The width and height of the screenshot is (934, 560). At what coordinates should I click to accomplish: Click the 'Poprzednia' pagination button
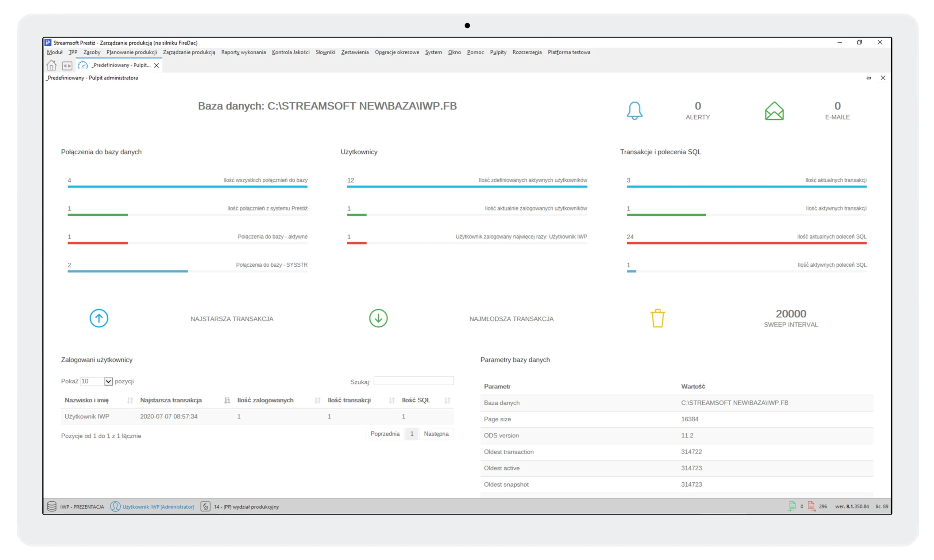pyautogui.click(x=385, y=433)
